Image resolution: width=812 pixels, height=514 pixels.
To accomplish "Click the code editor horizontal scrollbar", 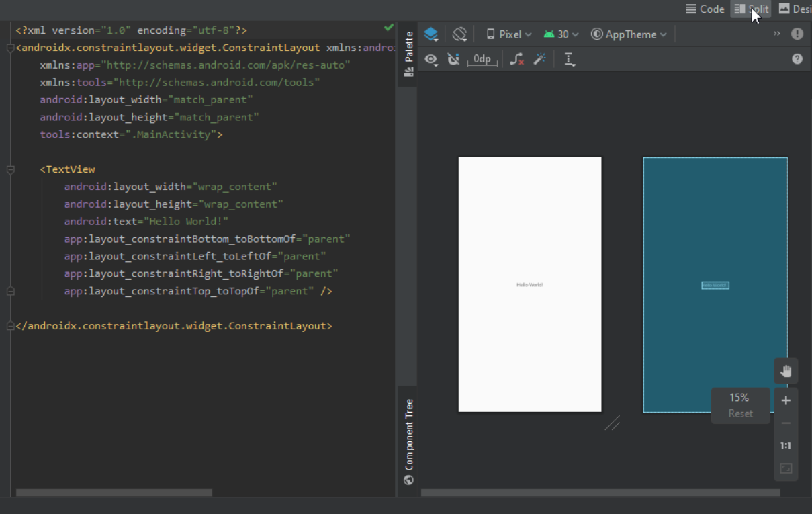I will [114, 492].
